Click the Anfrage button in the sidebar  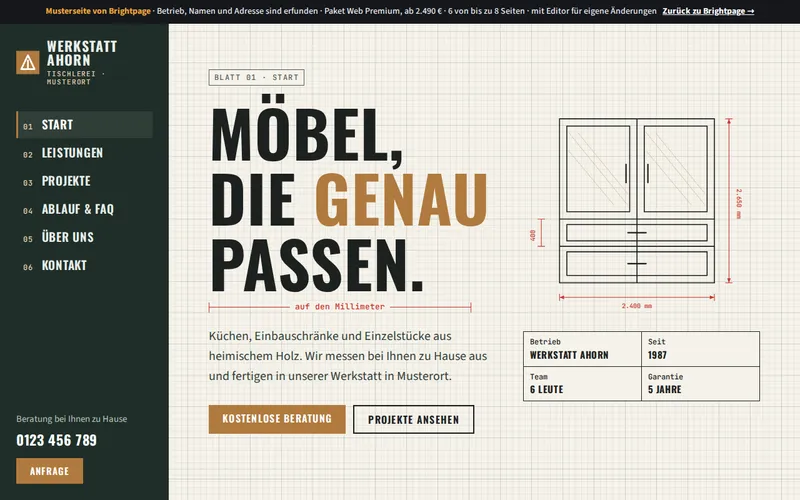49,471
